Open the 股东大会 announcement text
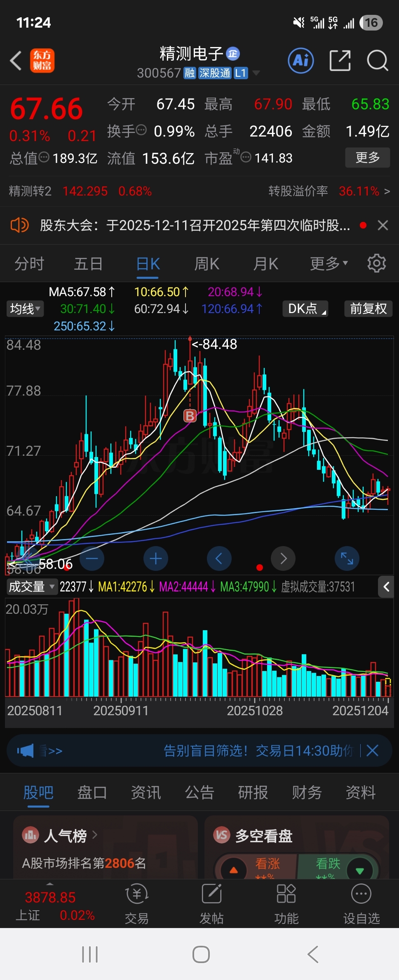The width and height of the screenshot is (399, 980). (195, 225)
